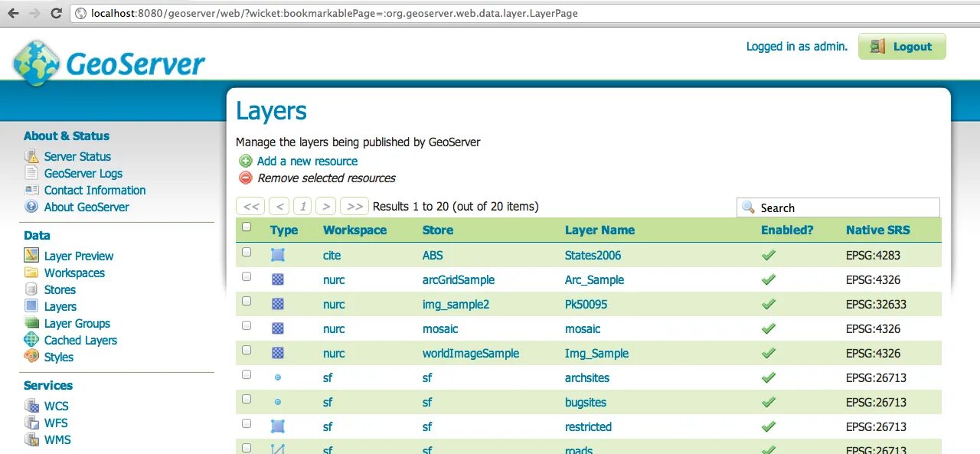Click the Stores database icon
This screenshot has height=454, width=980.
point(31,289)
